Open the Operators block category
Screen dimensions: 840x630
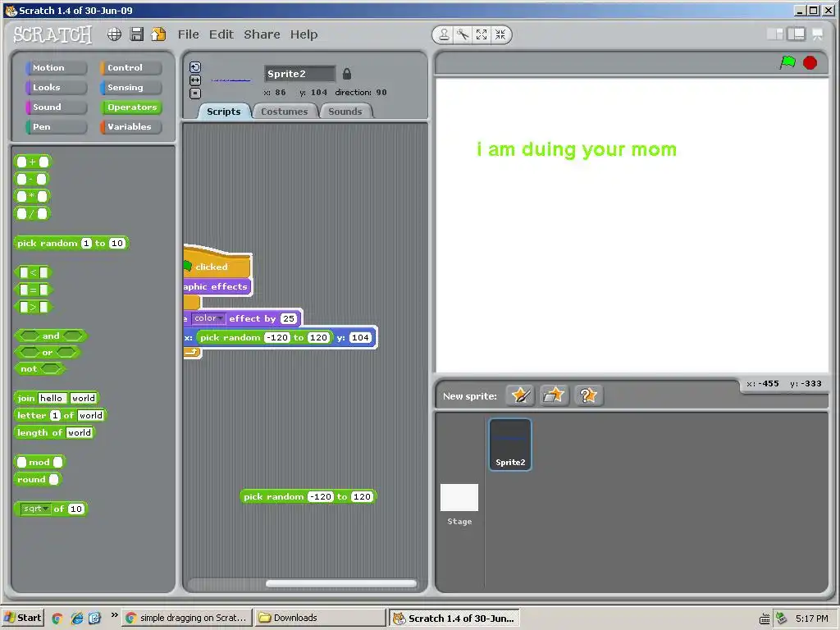[130, 107]
